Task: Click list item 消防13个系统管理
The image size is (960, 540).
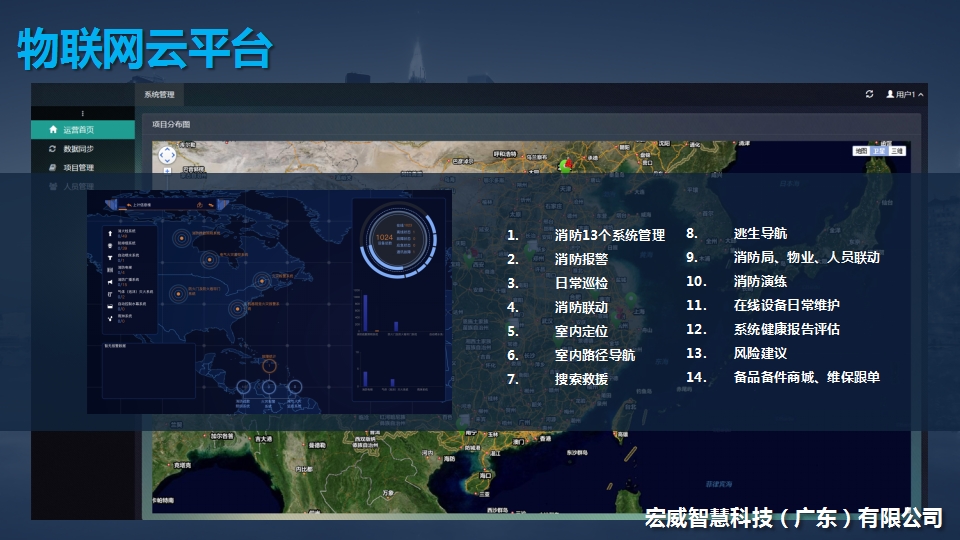Action: 610,235
